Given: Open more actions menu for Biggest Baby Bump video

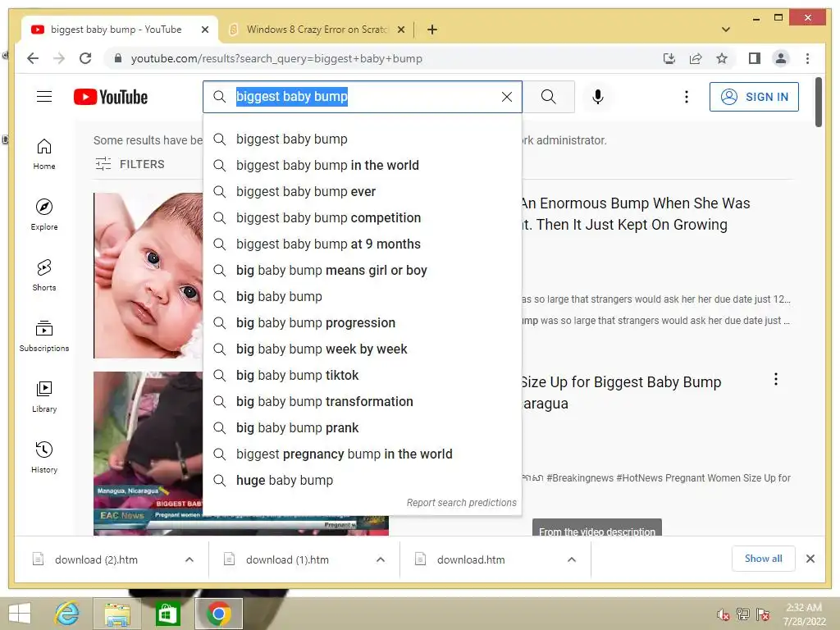Looking at the screenshot, I should click(x=776, y=379).
